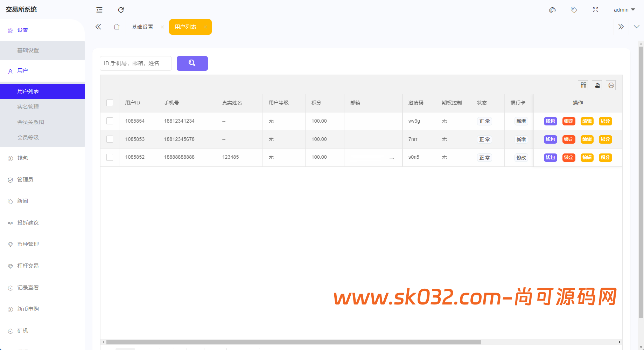The width and height of the screenshot is (644, 350).
Task: Click the ID/phone/email search input field
Action: click(136, 63)
